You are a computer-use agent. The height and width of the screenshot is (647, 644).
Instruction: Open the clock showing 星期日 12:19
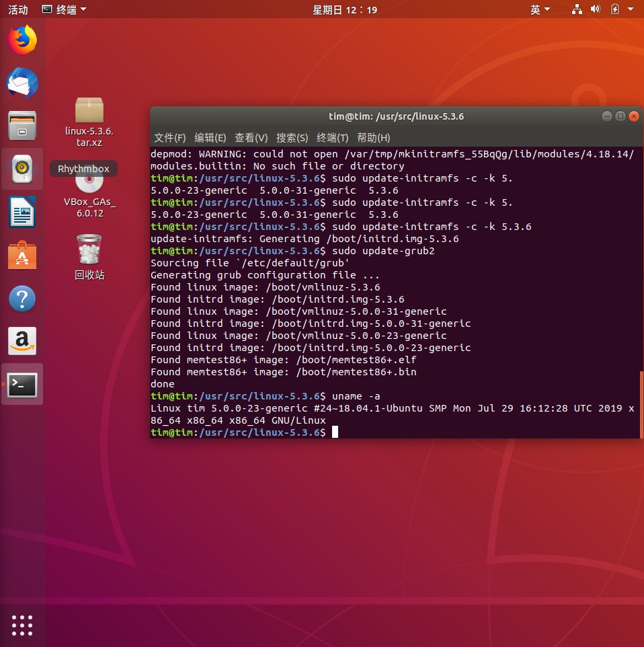tap(345, 9)
